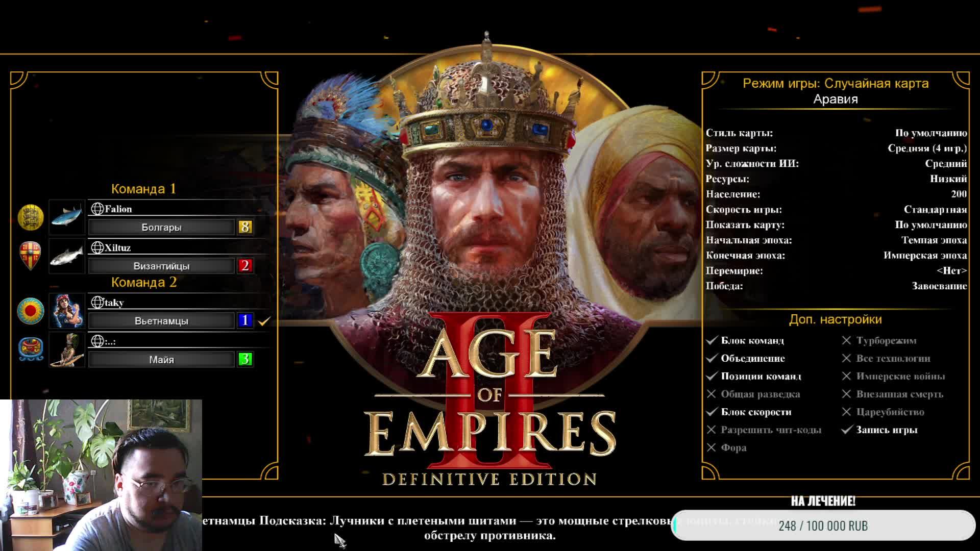Open the Майя civilization selector
Image resolution: width=980 pixels, height=551 pixels.
pos(161,360)
